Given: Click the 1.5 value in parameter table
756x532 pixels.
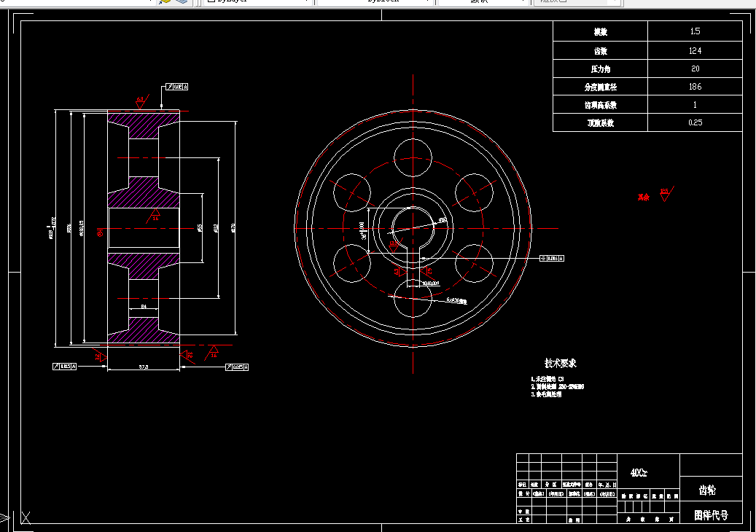Looking at the screenshot, I should point(695,31).
